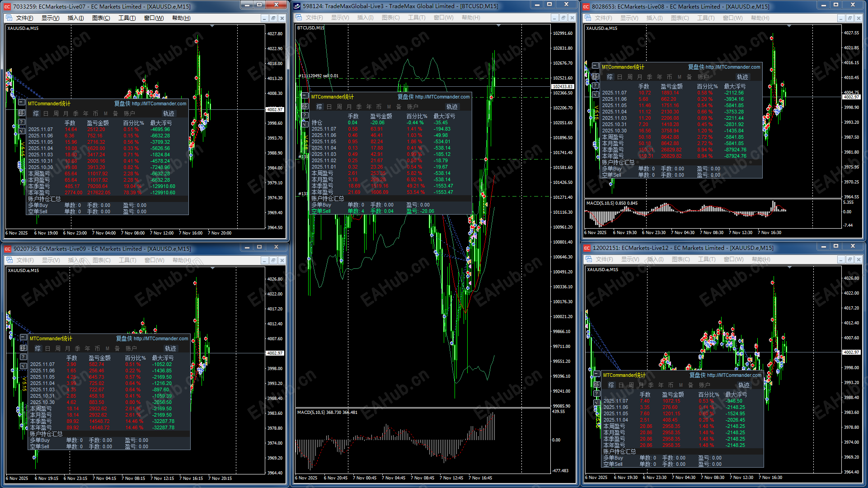
Task: Click the EC app icon in 12001151 title bar
Action: 587,248
